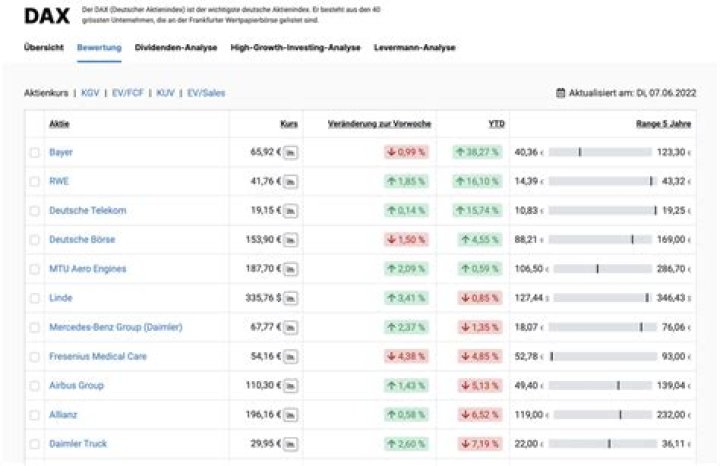Tick the checkbox next to Bayer
The image size is (720, 466).
pos(35,153)
